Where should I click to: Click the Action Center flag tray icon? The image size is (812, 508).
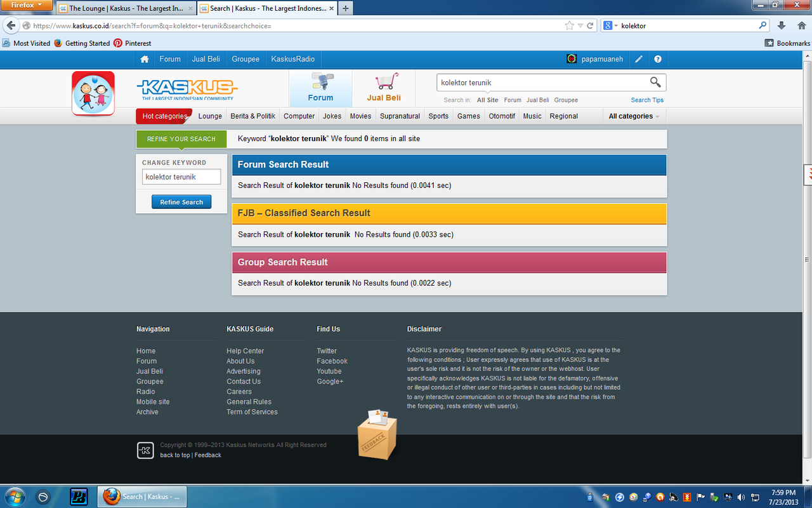click(x=701, y=497)
